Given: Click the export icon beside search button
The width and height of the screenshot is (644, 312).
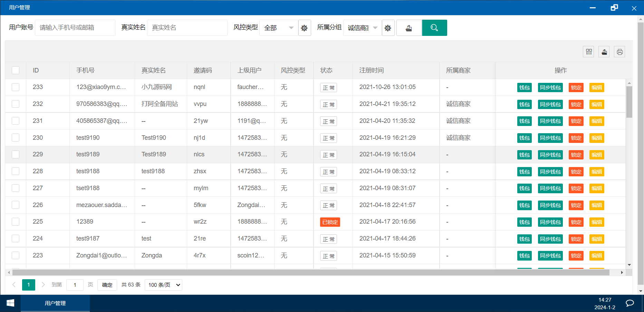Looking at the screenshot, I should click(x=409, y=28).
